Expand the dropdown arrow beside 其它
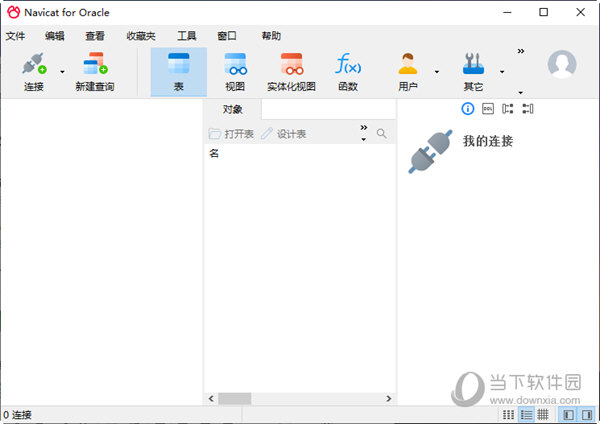 click(x=502, y=72)
